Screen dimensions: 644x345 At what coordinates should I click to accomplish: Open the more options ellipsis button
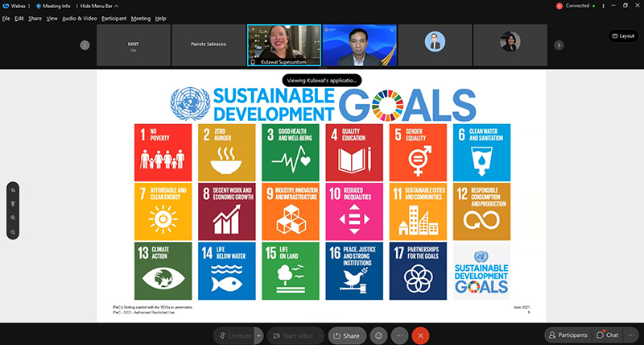(x=399, y=335)
